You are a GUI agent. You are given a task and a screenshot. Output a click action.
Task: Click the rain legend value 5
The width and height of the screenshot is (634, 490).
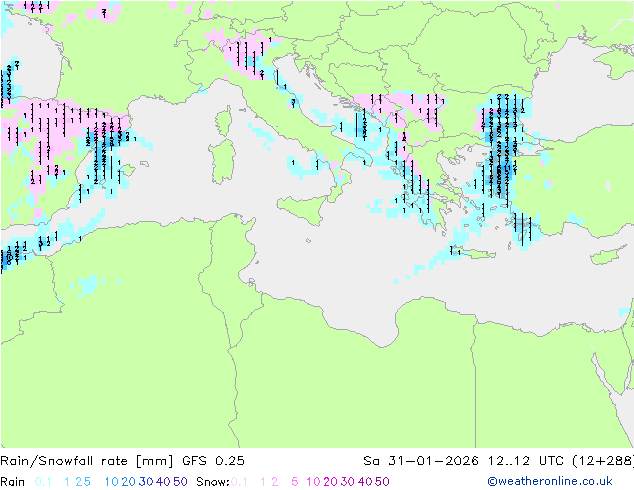87,482
